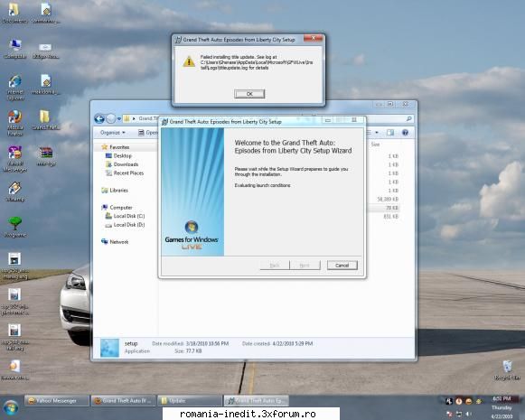The width and height of the screenshot is (525, 420).
Task: Select Computer in the navigation pane
Action: tap(117, 208)
